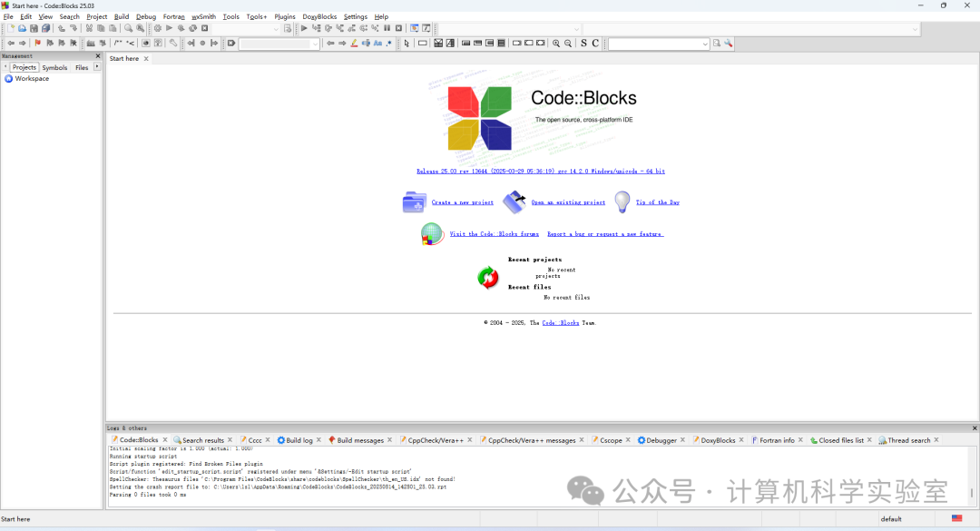Click Visit the Code::Blocks forums link
980x531 pixels.
point(495,234)
